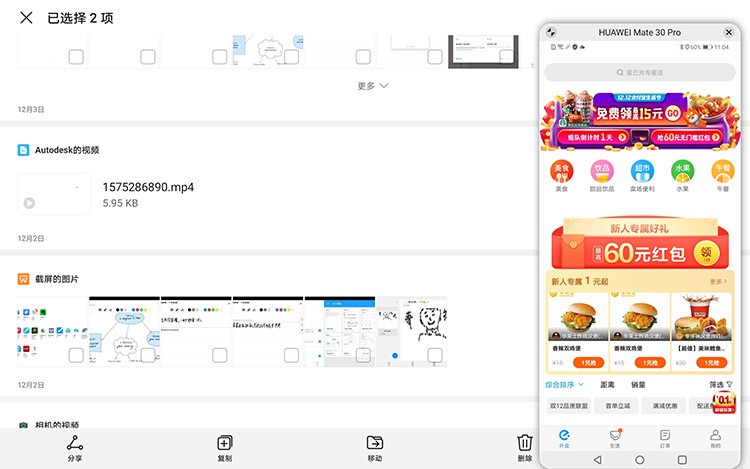Tap the 领 button on the 60元红包 banner
Screen dimensions: 750x469
(706, 252)
